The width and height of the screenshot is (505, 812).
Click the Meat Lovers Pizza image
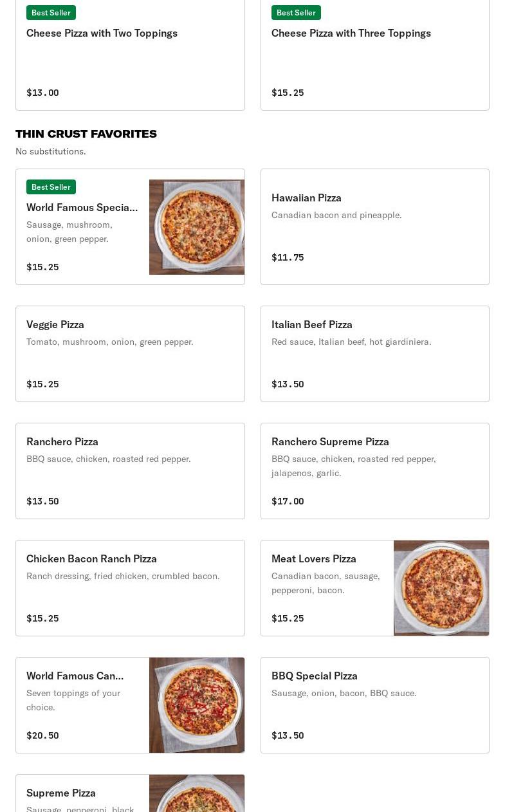coord(441,588)
